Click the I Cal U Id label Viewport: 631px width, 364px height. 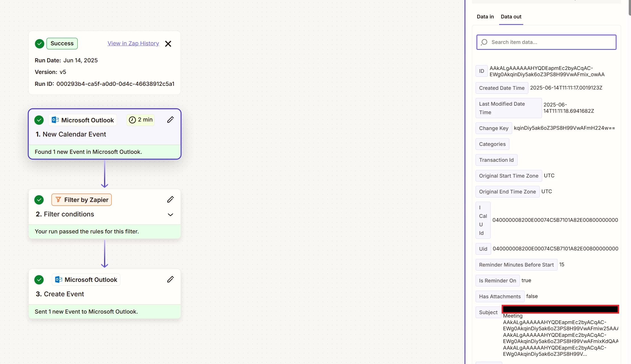click(x=483, y=220)
